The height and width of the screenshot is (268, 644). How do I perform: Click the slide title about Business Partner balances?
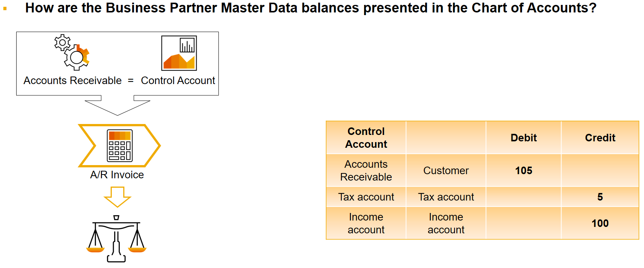point(311,8)
